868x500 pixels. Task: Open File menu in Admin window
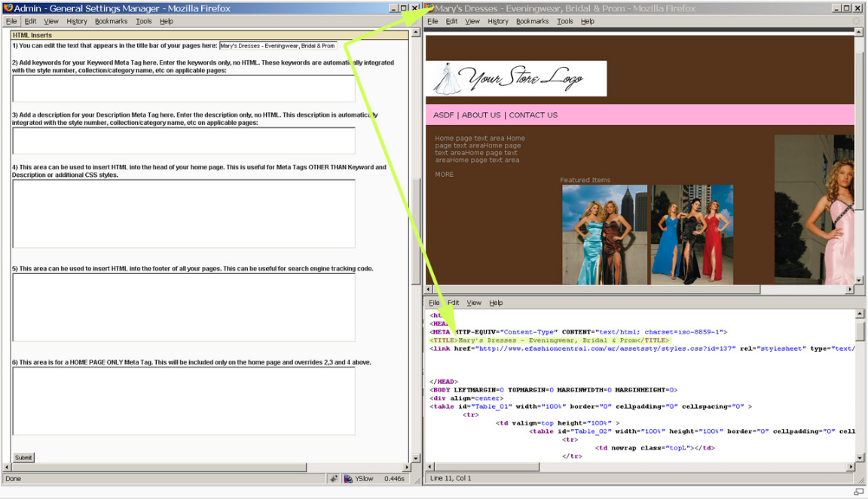pyautogui.click(x=11, y=21)
